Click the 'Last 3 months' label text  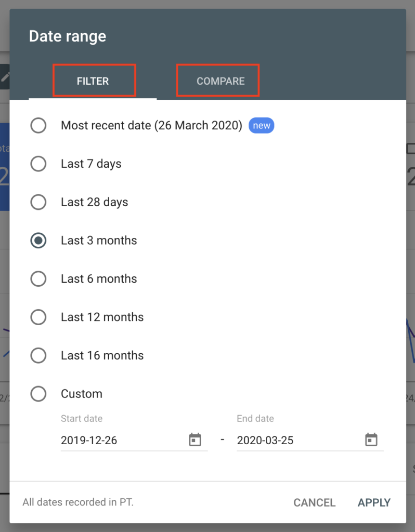click(99, 240)
